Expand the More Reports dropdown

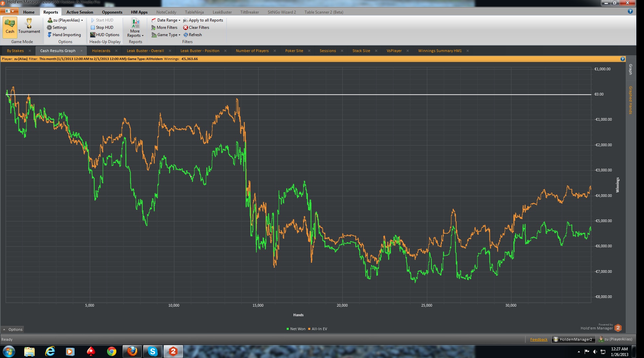pyautogui.click(x=135, y=33)
